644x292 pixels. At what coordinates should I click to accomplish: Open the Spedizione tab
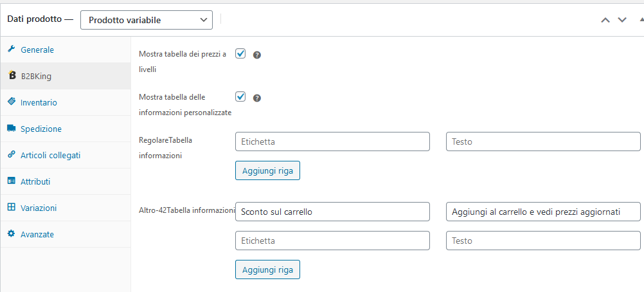coord(66,129)
